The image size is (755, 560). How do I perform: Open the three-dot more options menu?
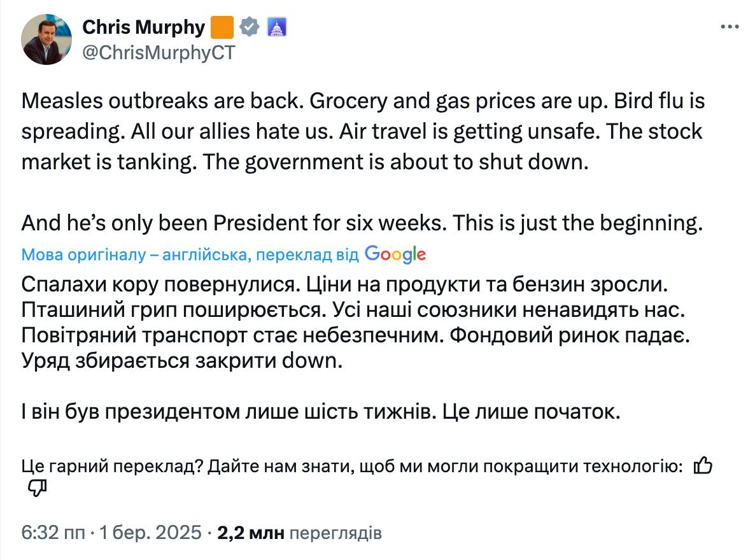729,27
